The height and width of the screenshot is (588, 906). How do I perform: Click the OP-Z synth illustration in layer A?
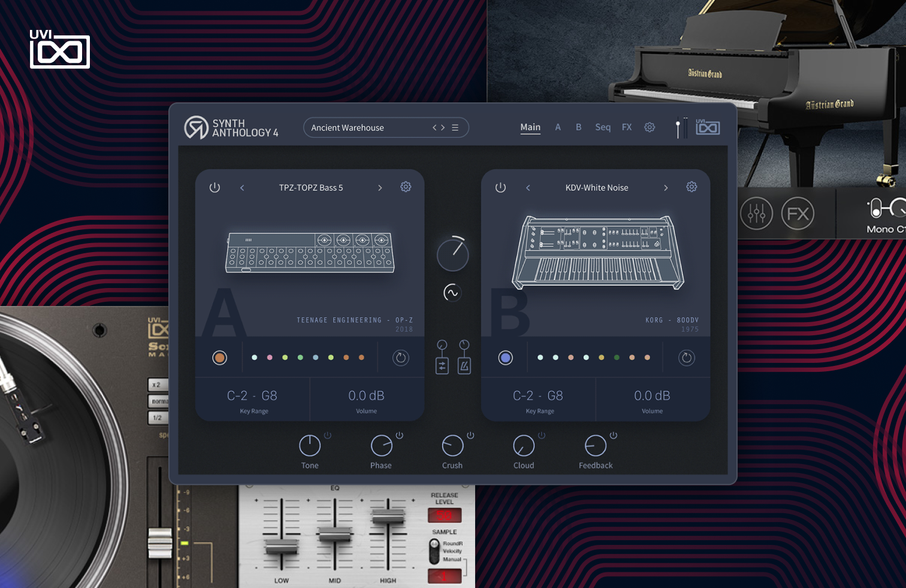(310, 252)
